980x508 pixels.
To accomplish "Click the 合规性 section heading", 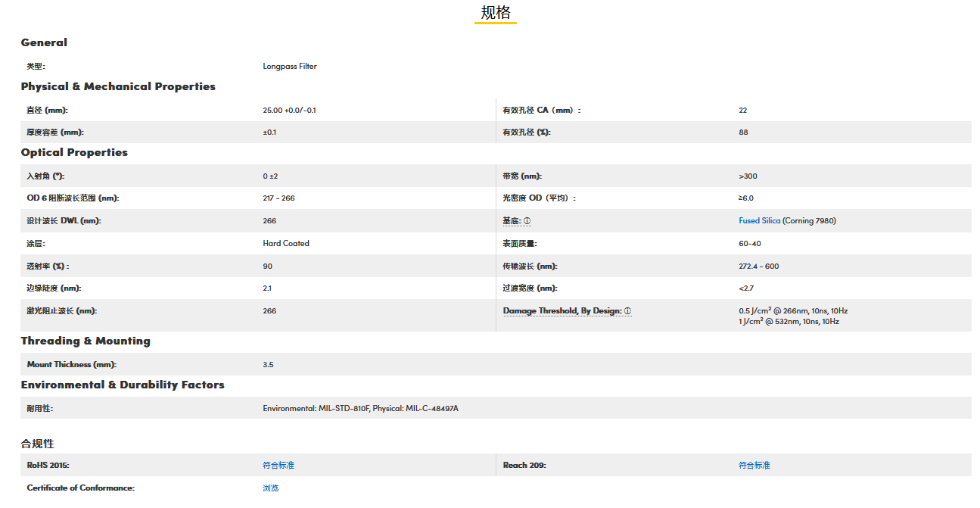I will click(37, 444).
